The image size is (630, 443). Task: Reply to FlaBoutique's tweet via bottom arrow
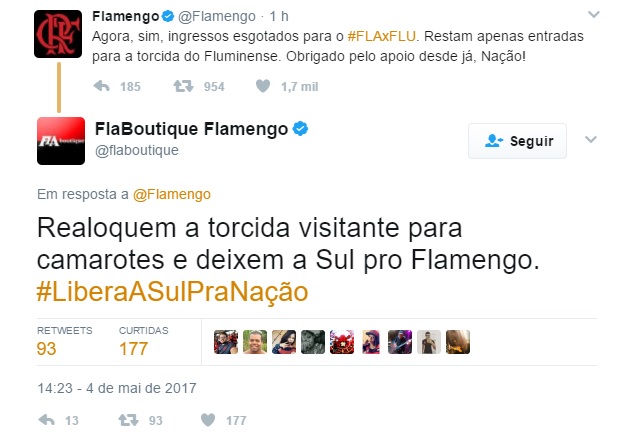(x=47, y=420)
